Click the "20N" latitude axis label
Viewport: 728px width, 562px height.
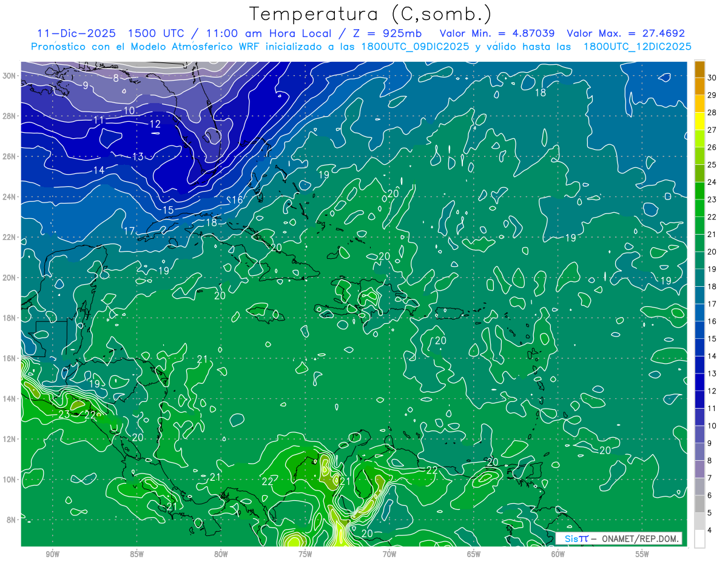tap(10, 278)
